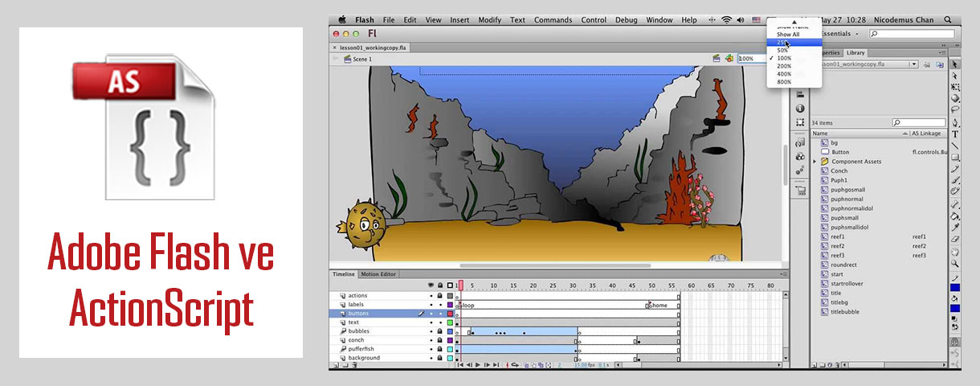Click the Wi-Fi icon in the menu bar
This screenshot has height=386, width=980.
tap(726, 20)
